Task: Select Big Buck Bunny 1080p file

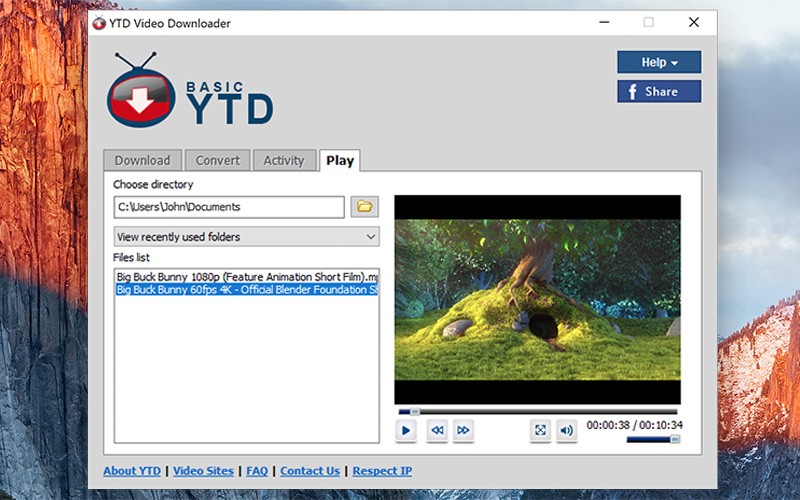Action: [247, 277]
